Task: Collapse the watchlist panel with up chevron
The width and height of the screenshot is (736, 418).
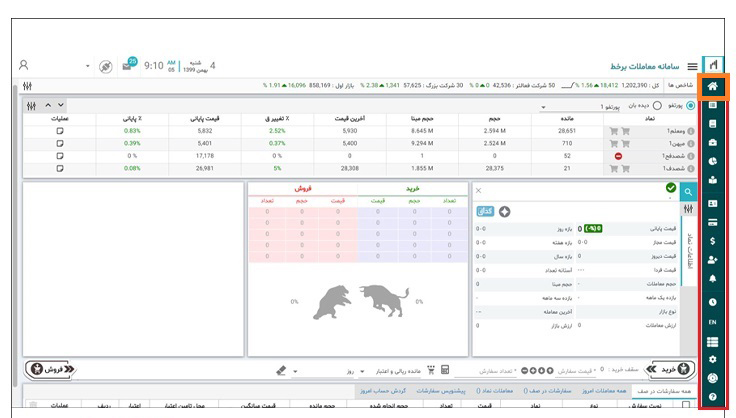Action: tap(47, 105)
